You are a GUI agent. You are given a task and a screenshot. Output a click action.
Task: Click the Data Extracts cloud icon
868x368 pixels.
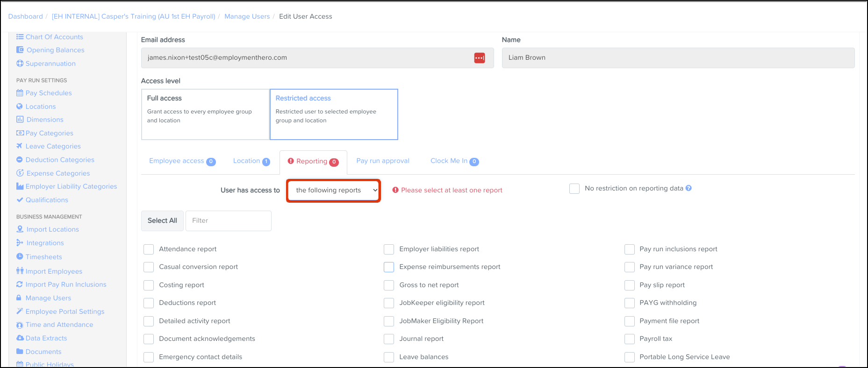tap(20, 338)
